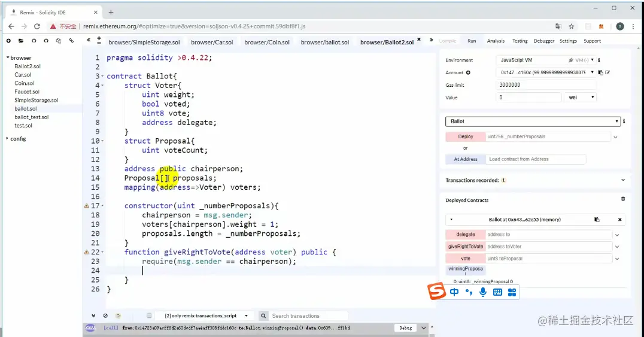Viewport: 644px width, 337px height.
Task: Create a new account with plus icon
Action: (468, 73)
